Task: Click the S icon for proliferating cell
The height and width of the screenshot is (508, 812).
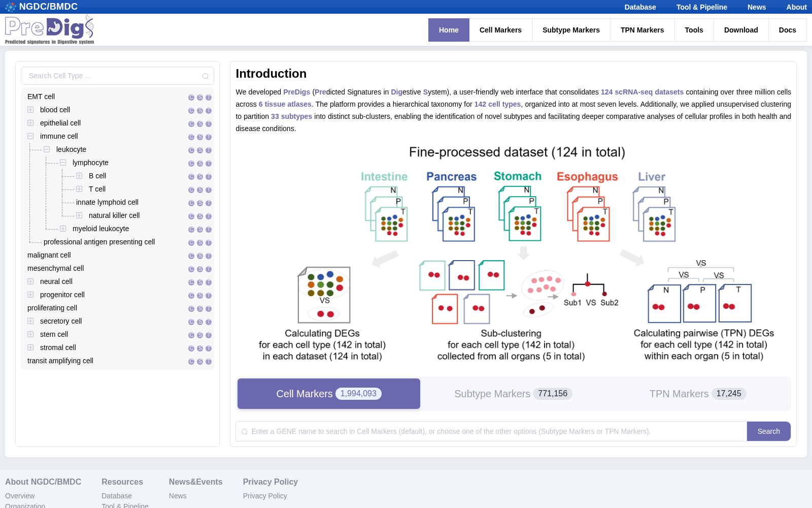Action: pos(200,309)
